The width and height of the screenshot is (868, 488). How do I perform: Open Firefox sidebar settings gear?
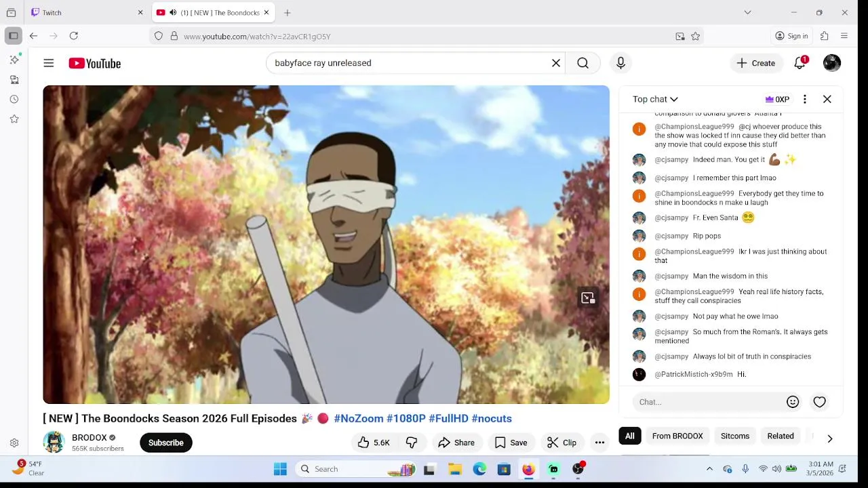click(14, 443)
